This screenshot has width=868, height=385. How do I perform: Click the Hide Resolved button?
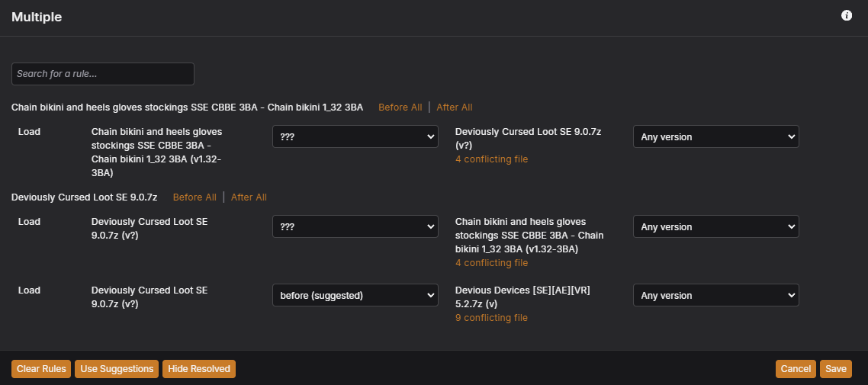tap(199, 369)
